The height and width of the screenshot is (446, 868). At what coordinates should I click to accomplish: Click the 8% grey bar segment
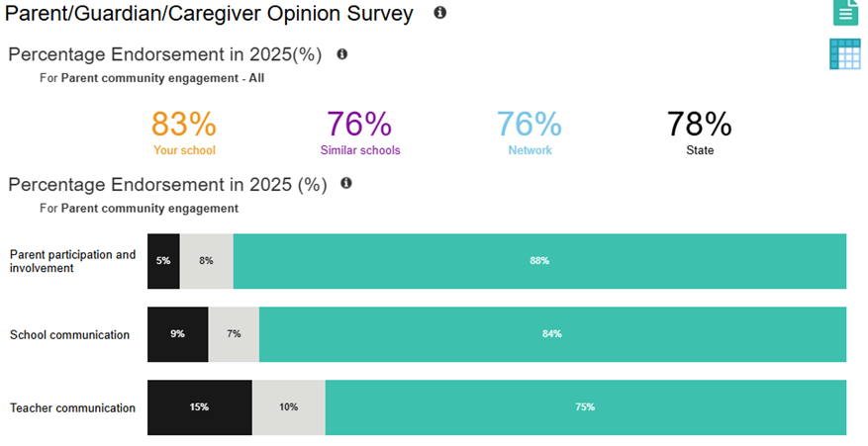(206, 261)
